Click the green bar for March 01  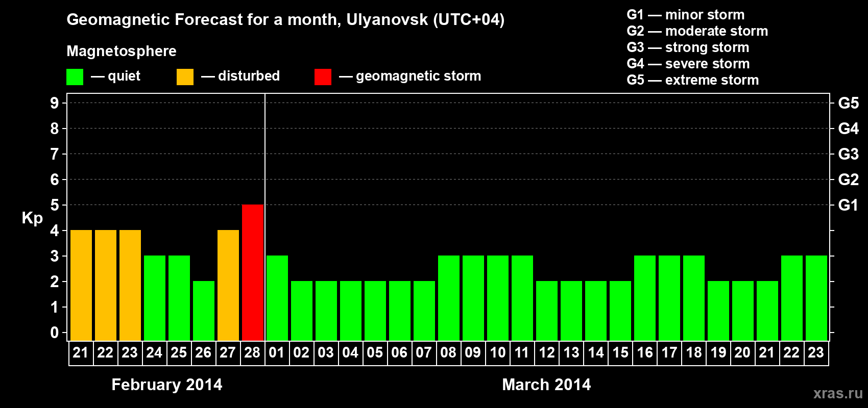tap(277, 298)
